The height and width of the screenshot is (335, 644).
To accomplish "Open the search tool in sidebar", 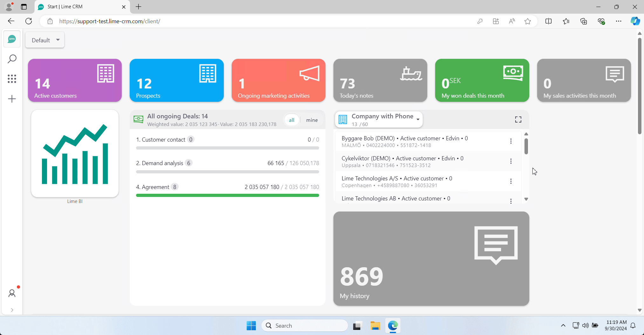I will tap(12, 59).
